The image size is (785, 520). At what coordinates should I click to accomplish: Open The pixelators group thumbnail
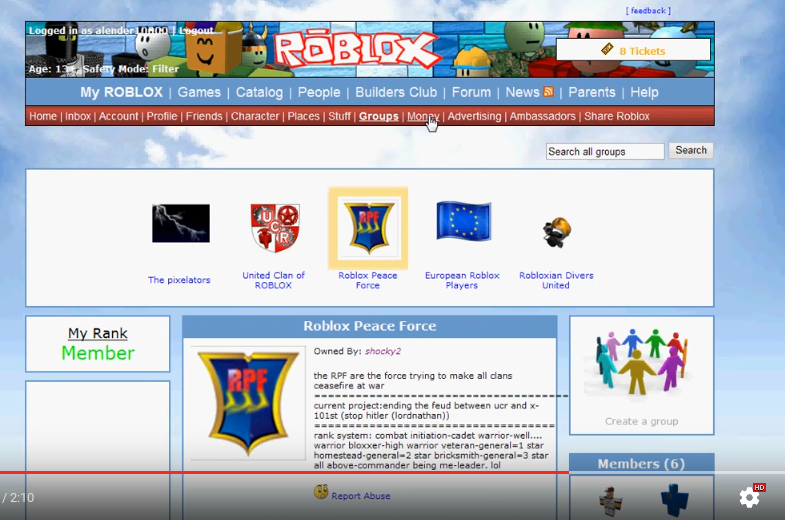point(181,223)
